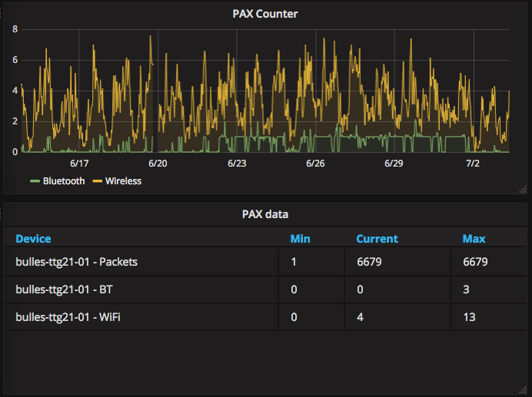
Task: Click the WiFi Max value 13
Action: (x=469, y=317)
